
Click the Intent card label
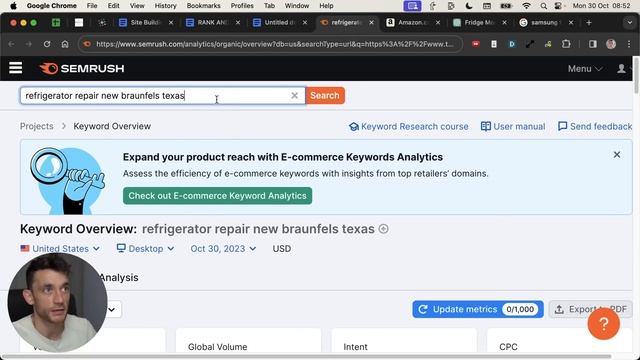355,347
